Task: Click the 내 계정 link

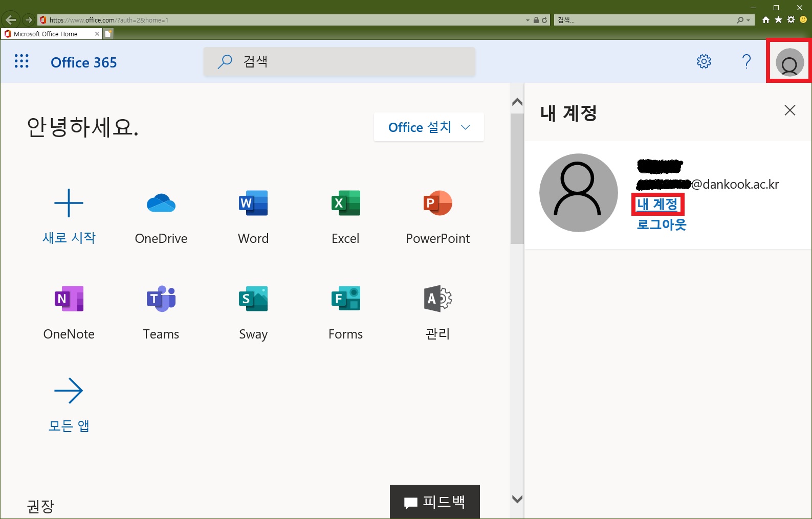Action: (x=657, y=205)
